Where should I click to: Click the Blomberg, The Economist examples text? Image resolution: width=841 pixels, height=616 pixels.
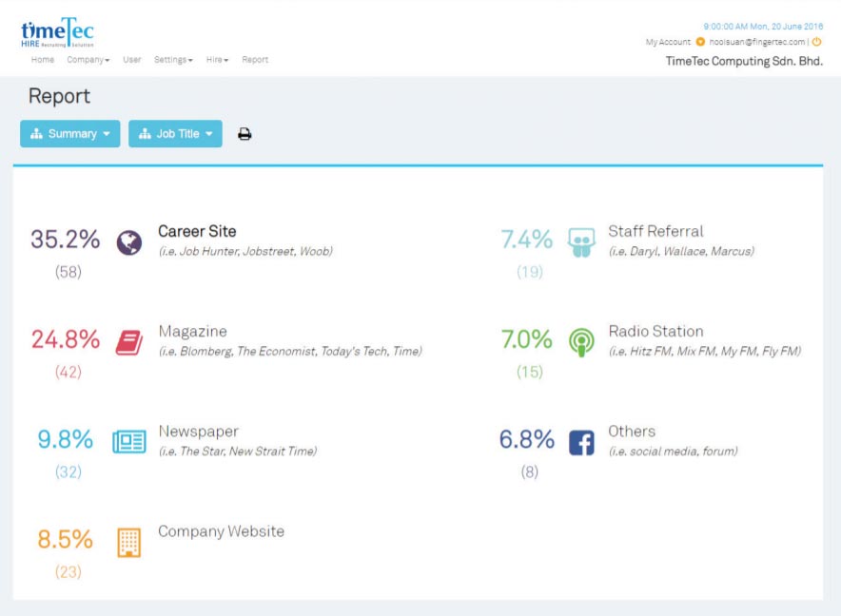point(290,351)
